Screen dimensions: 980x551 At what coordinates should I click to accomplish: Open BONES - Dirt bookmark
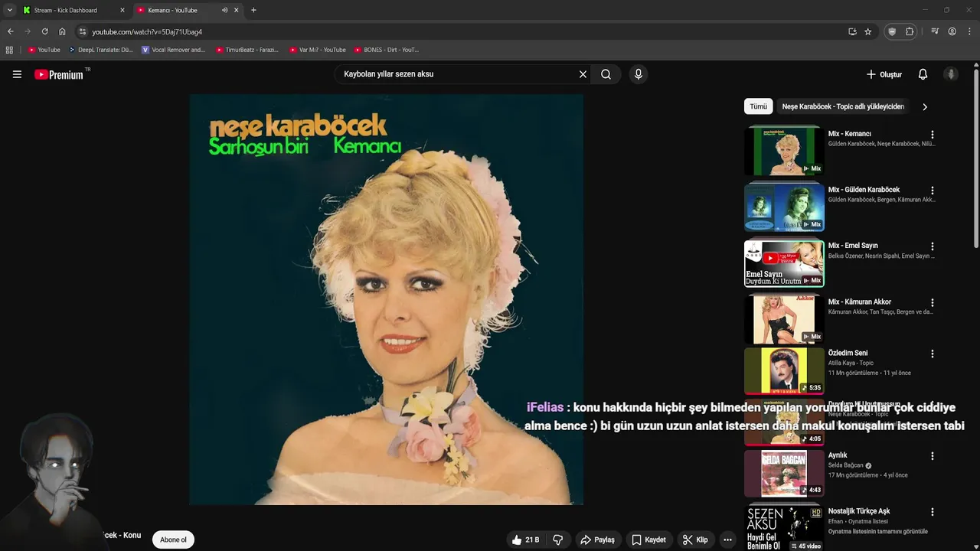click(x=387, y=50)
